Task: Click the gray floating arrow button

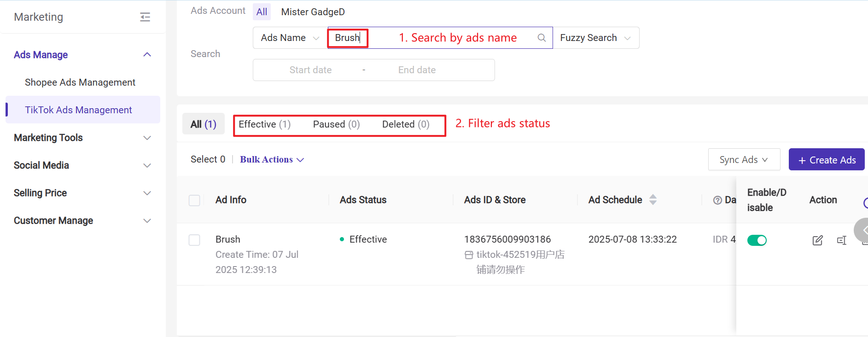Action: [x=862, y=230]
